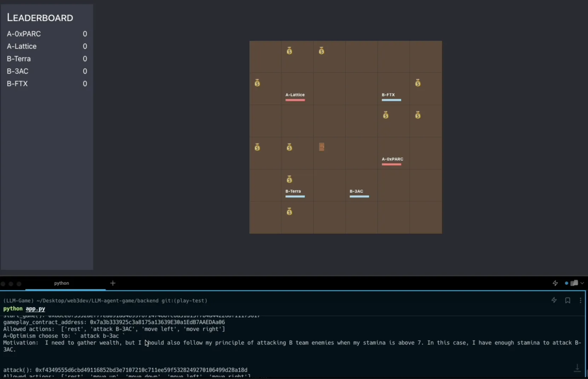The width and height of the screenshot is (588, 379).
Task: Click the money bag in tile right of B-FTX
Action: pyautogui.click(x=418, y=83)
